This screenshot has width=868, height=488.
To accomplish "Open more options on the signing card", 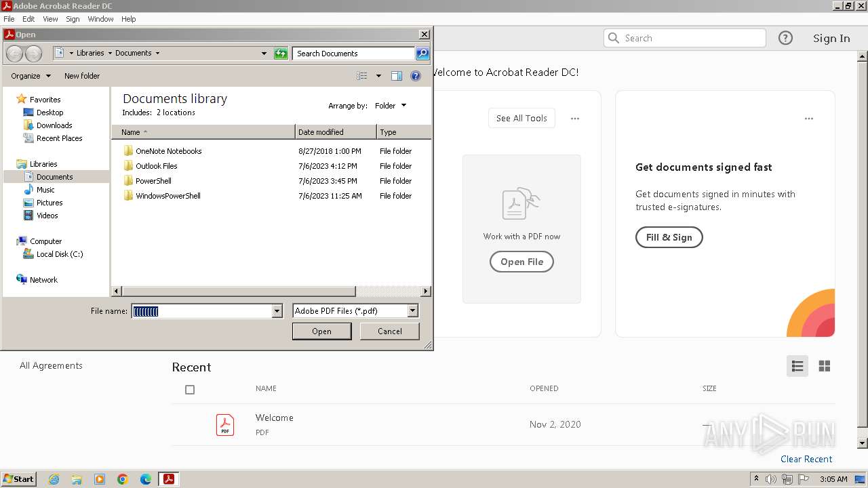I will point(809,119).
